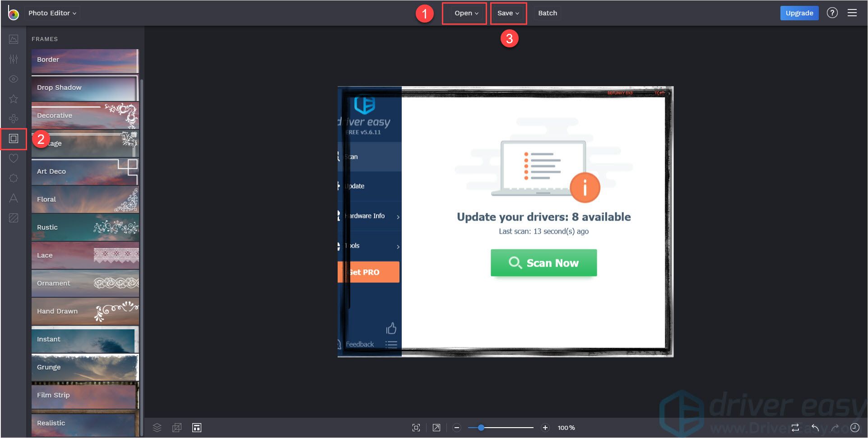
Task: Open the Artsy flower icon
Action: 14,119
